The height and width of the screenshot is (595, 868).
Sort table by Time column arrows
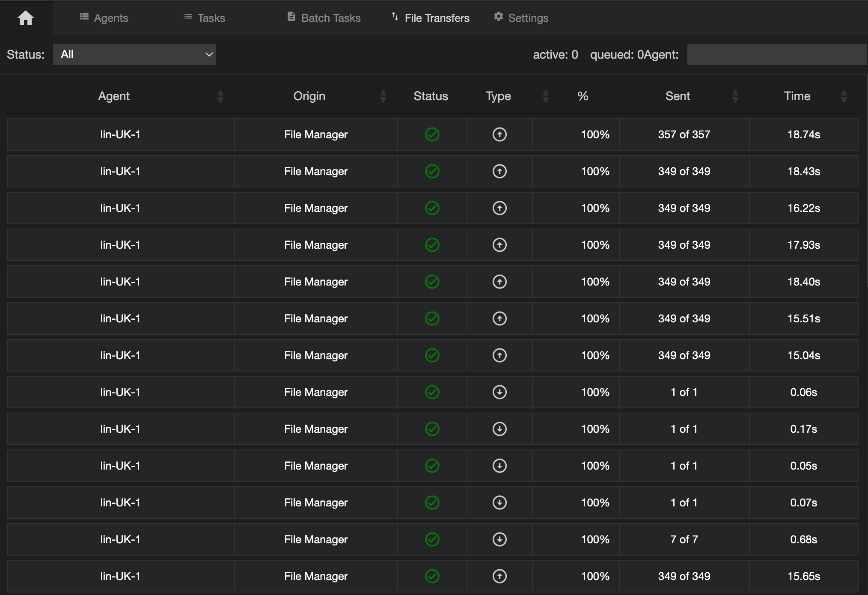[x=844, y=96]
